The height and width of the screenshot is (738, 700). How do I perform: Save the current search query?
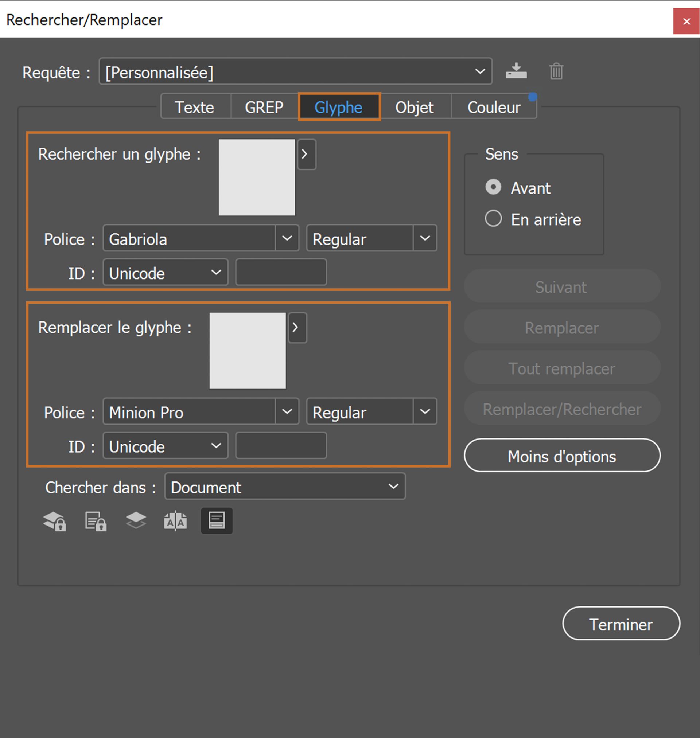(516, 71)
